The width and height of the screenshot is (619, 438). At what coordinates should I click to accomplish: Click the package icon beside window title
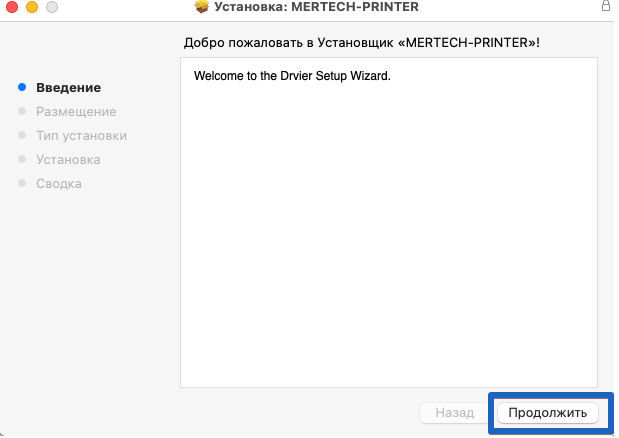click(201, 8)
